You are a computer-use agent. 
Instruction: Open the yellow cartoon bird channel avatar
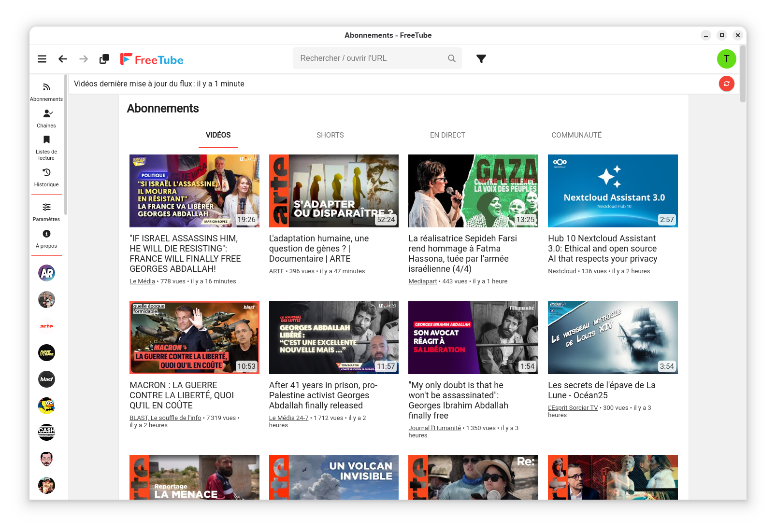click(x=47, y=406)
